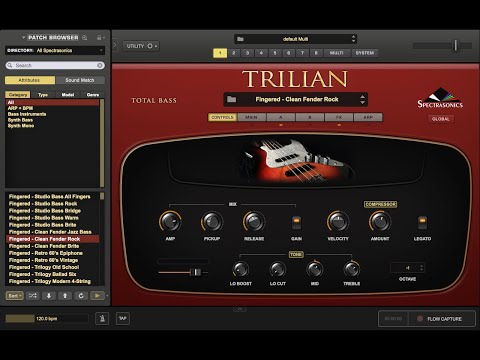
Task: Click the PICKUP mix knob
Action: click(x=212, y=221)
